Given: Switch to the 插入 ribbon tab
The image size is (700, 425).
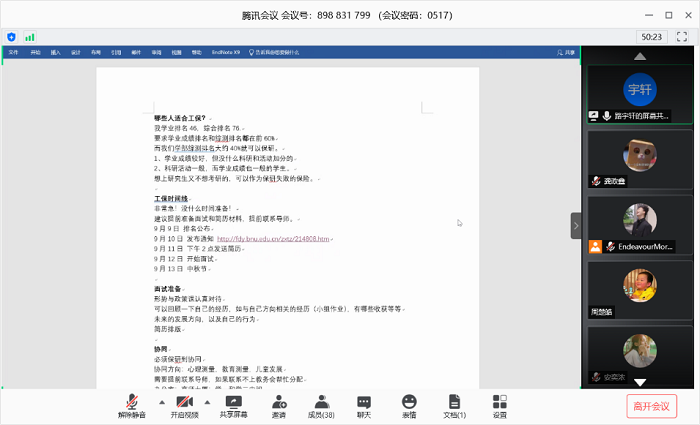Looking at the screenshot, I should 55,52.
